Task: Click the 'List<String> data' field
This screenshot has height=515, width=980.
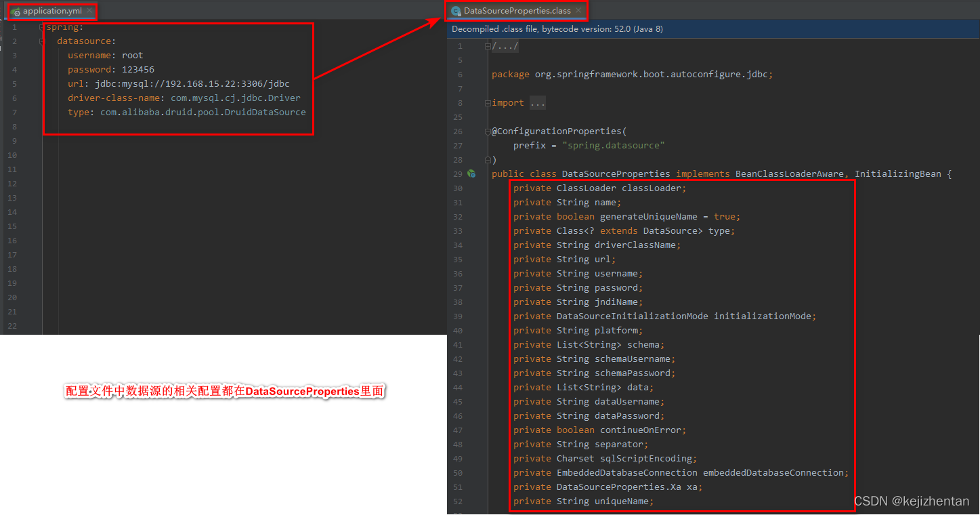Action: 583,388
